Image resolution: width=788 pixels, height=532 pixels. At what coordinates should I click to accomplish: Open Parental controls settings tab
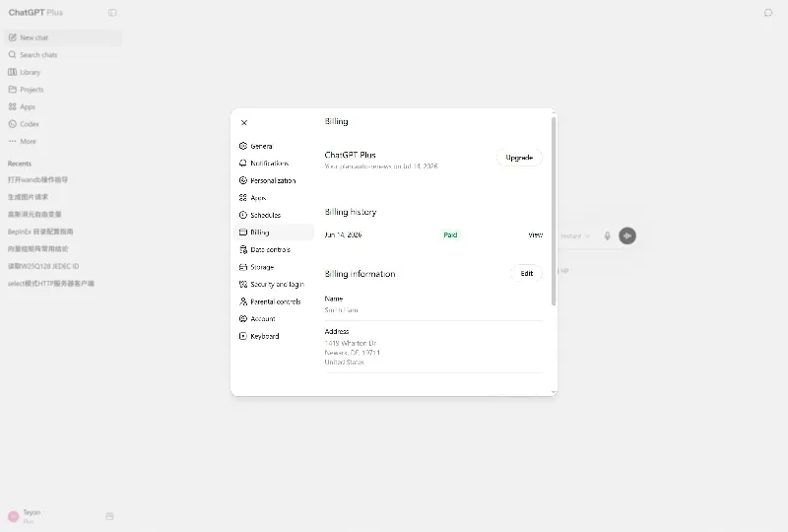click(274, 301)
